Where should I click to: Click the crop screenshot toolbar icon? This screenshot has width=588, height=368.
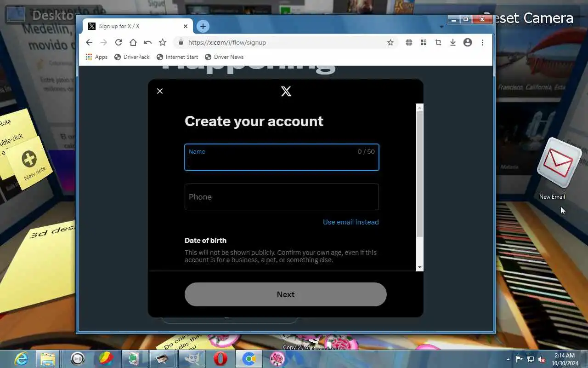pos(438,42)
